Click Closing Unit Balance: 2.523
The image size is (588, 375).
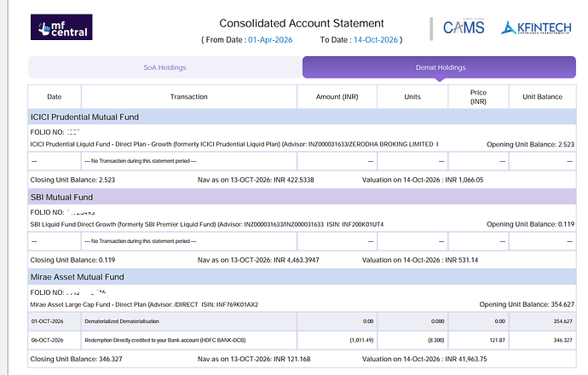point(72,180)
